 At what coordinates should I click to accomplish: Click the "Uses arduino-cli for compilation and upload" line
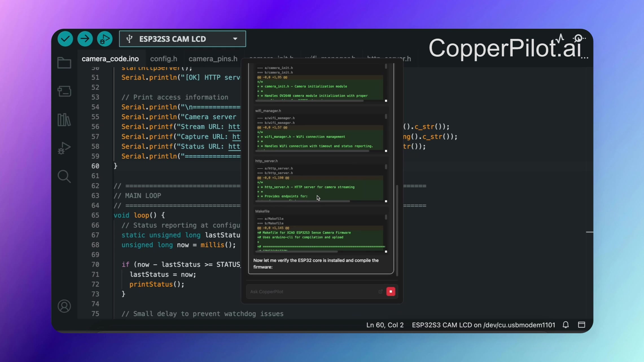pyautogui.click(x=300, y=237)
